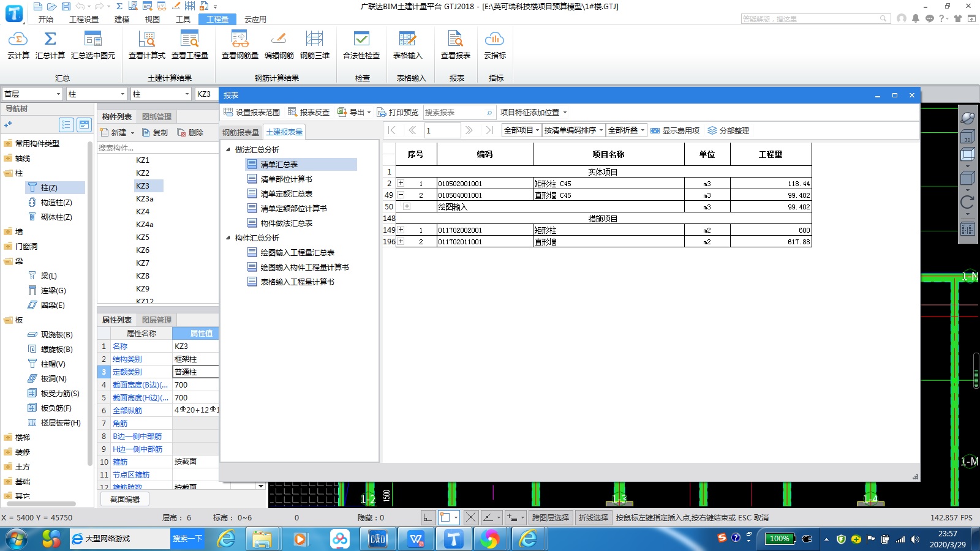The image size is (980, 551).
Task: Run 云计算 cloud calculation
Action: click(x=18, y=45)
